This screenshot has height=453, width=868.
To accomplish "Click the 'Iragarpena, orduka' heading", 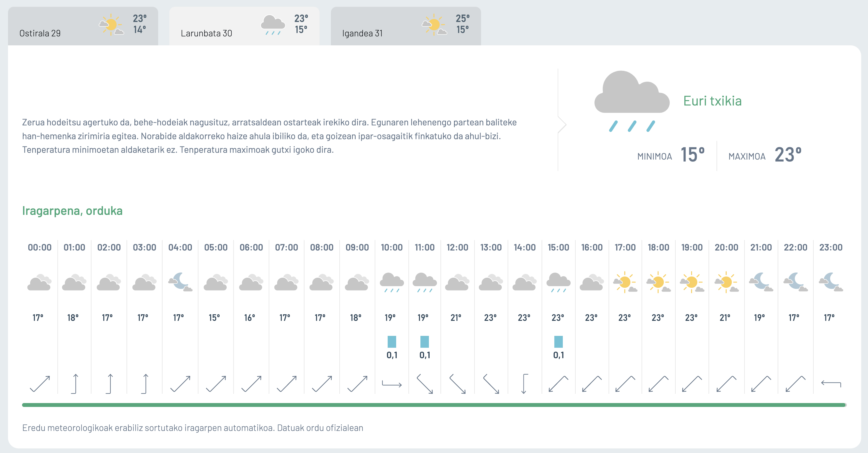I will coord(73,211).
